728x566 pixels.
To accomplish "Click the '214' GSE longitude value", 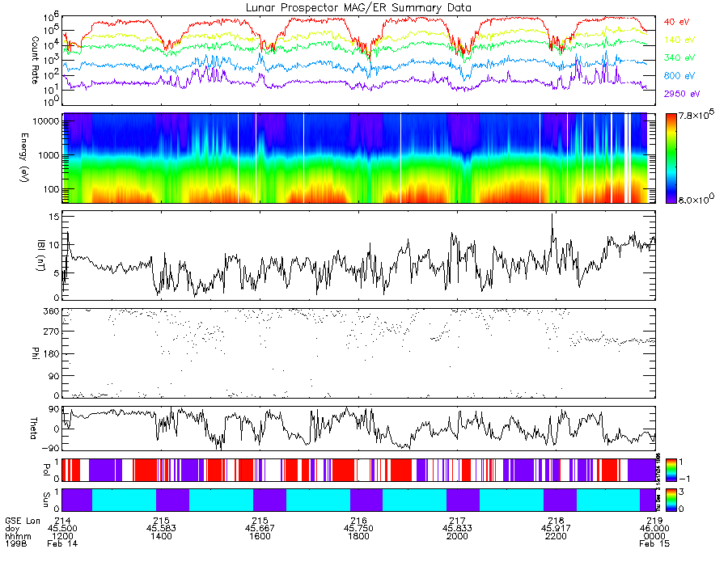I will pyautogui.click(x=62, y=521).
